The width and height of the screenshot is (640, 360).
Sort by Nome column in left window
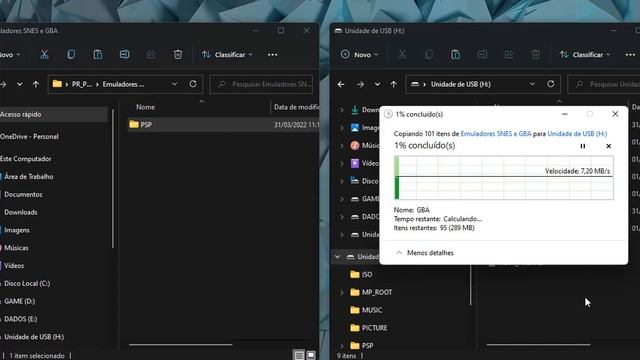pos(145,107)
